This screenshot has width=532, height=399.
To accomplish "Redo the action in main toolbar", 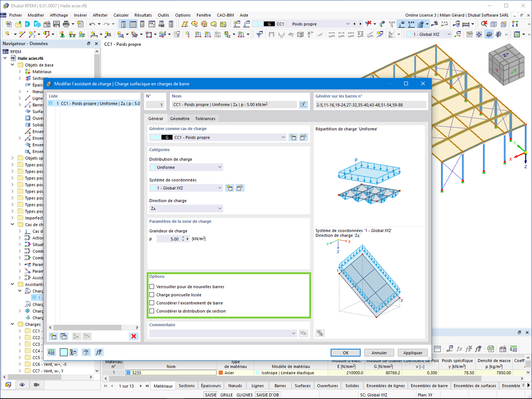I will pos(106,24).
